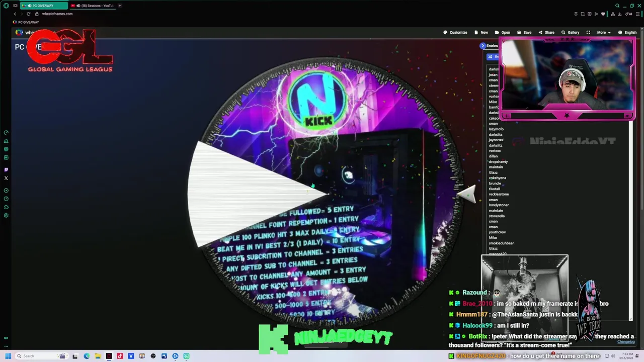Reload the wheelofnames page
The image size is (644, 362).
(x=28, y=14)
